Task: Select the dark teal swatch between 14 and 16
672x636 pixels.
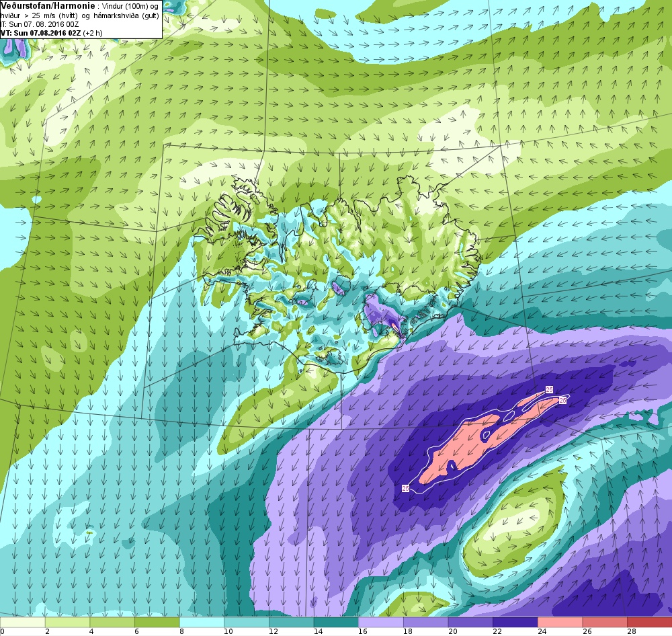Action: click(x=336, y=623)
